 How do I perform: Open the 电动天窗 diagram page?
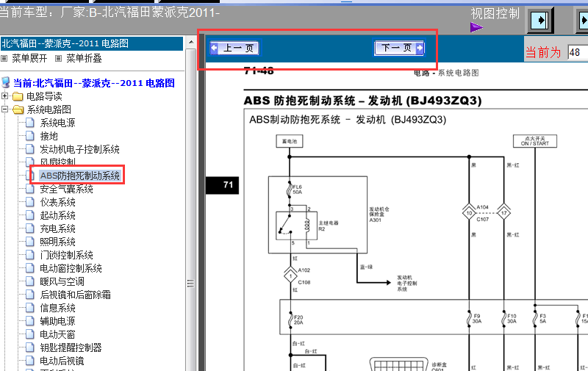58,334
